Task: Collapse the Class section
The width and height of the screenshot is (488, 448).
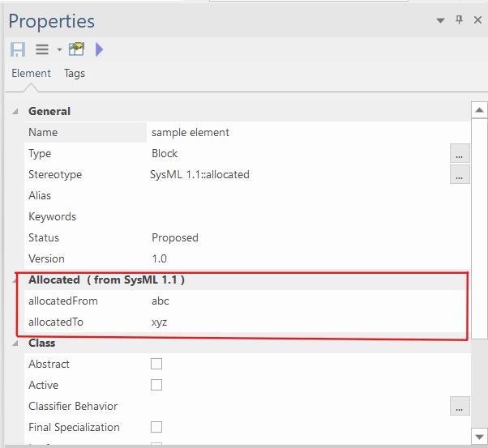Action: point(15,343)
